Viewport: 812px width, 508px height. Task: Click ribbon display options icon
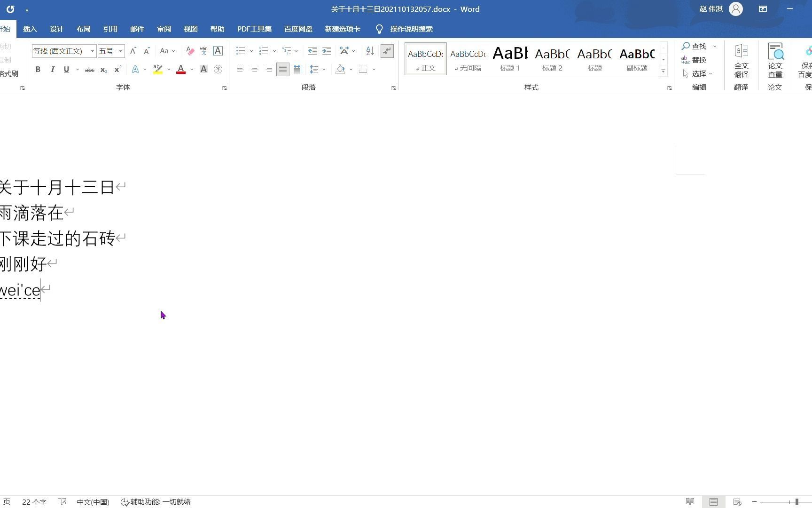point(763,9)
